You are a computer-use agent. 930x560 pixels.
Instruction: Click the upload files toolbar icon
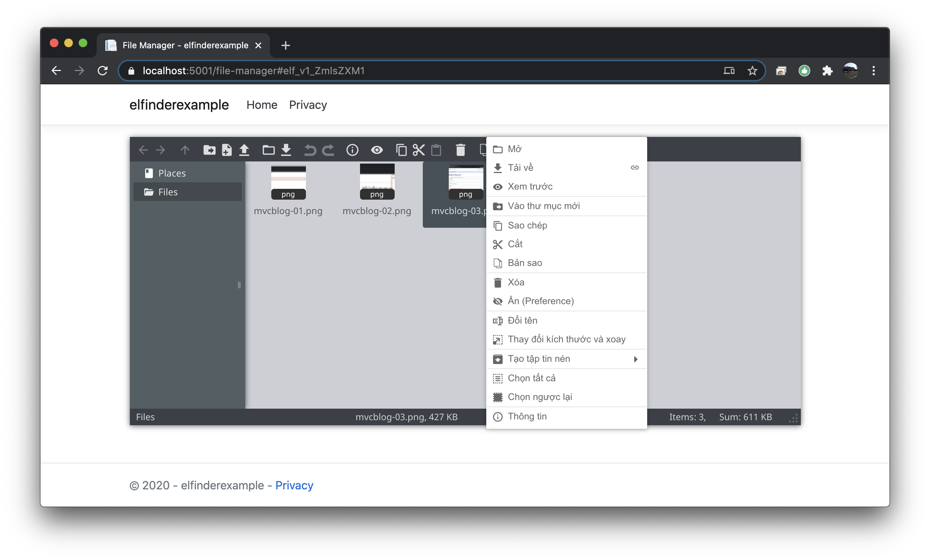[244, 150]
